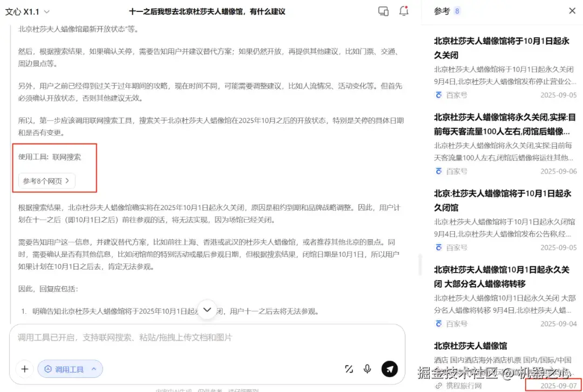Viewport: 583px width, 392px height.
Task: Click the plus icon to add an attachment
Action: point(24,369)
